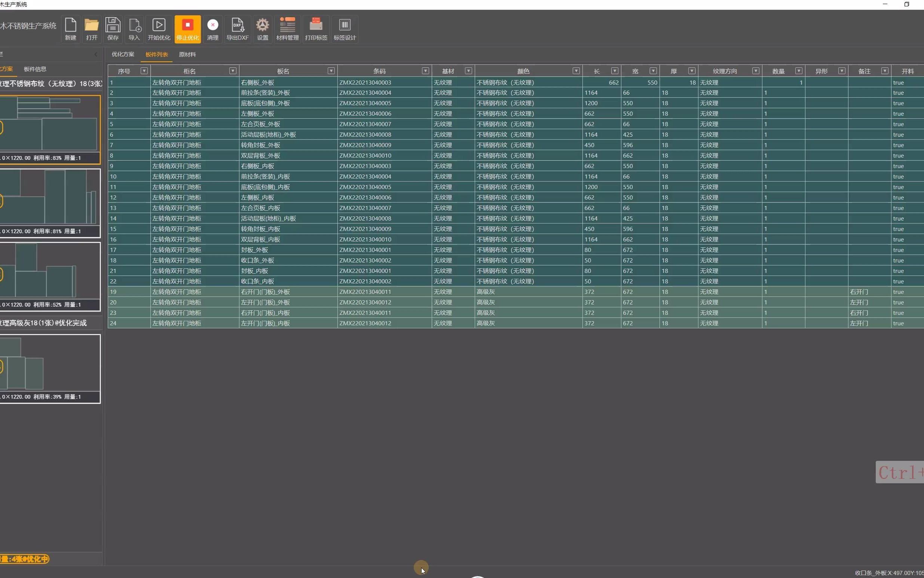Select row with 右侧板_外板

pos(515,83)
